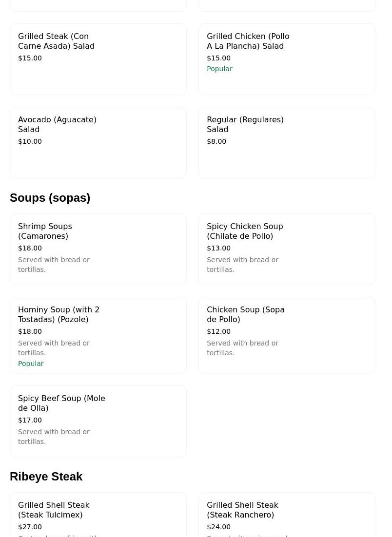Click the $10.00 price on Avocado Salad
The height and width of the screenshot is (537, 392).
click(x=30, y=141)
